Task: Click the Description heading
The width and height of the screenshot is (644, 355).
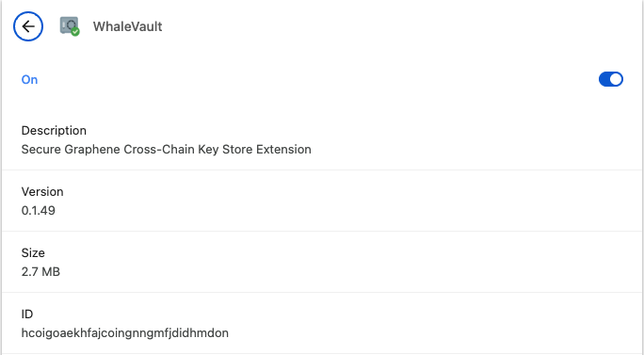Action: (x=54, y=130)
